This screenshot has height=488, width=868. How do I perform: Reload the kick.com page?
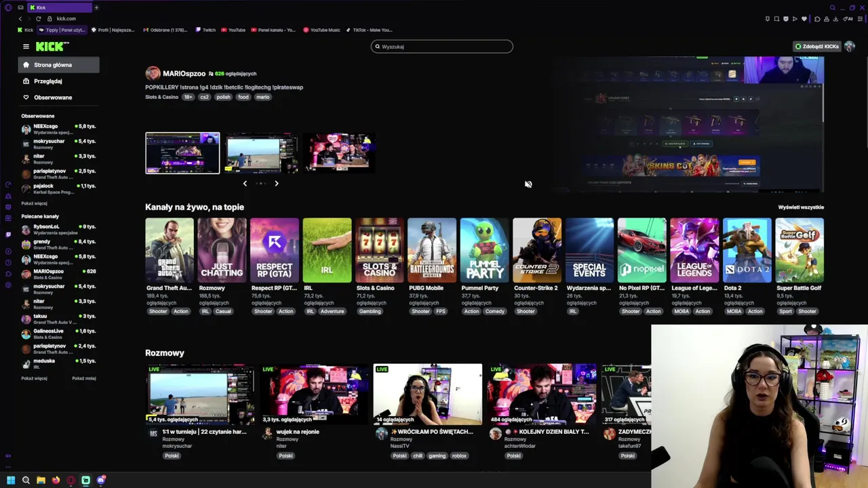(x=38, y=19)
